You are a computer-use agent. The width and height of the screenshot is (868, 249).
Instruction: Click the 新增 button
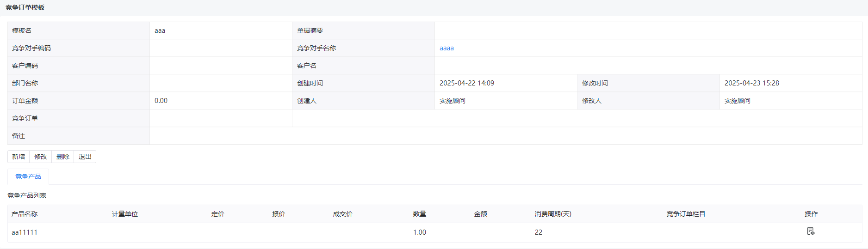click(x=19, y=157)
